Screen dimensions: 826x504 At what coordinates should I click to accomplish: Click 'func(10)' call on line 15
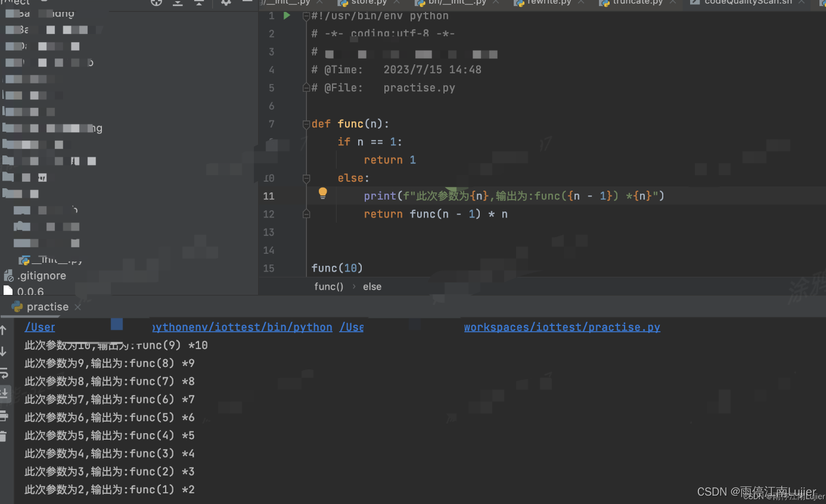337,268
